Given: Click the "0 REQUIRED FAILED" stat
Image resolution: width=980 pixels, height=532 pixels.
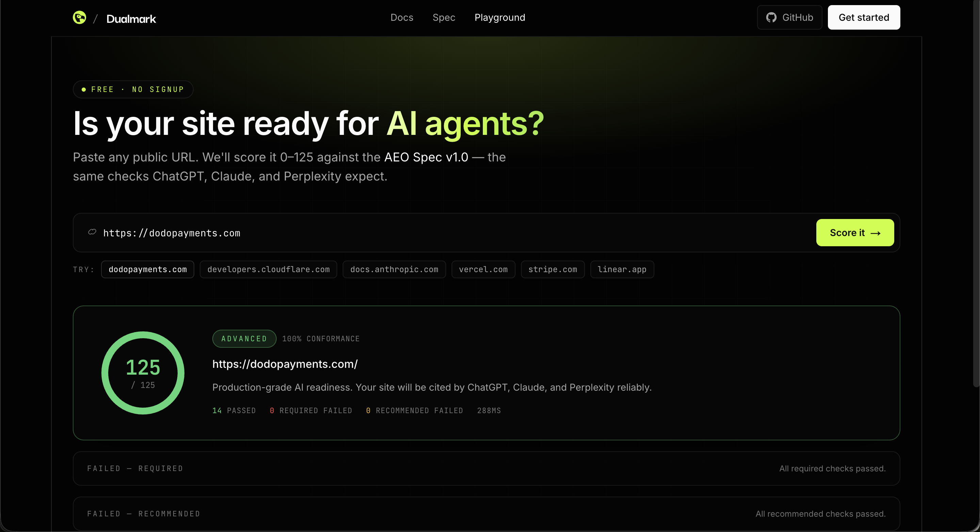Looking at the screenshot, I should (x=311, y=410).
